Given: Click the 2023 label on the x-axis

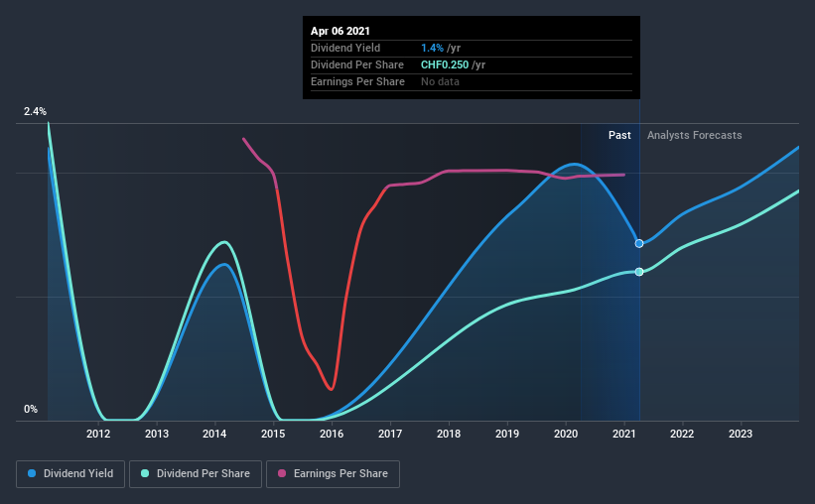Looking at the screenshot, I should (741, 434).
